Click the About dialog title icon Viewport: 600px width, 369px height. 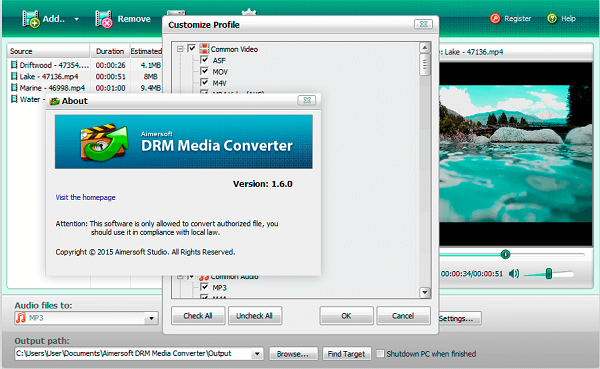pos(55,101)
